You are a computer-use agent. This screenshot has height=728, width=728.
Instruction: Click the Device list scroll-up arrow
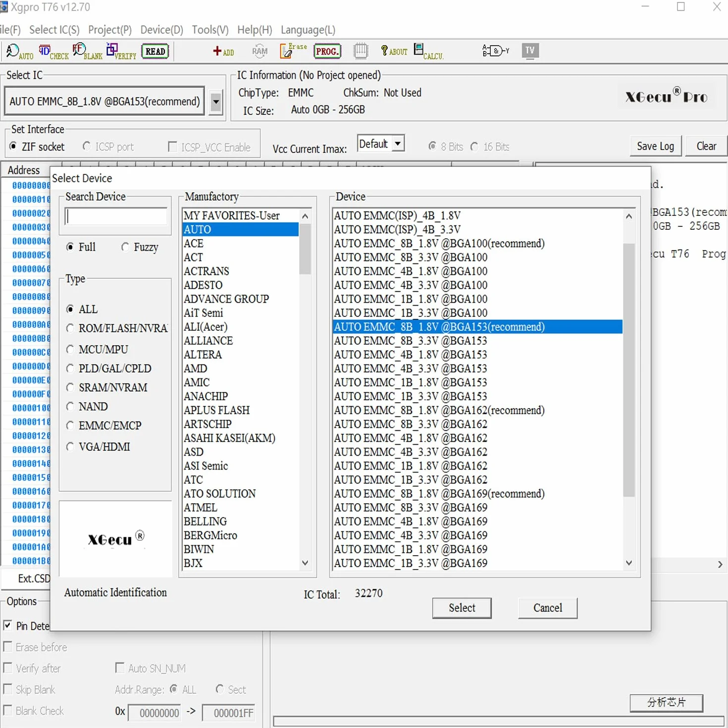(629, 216)
